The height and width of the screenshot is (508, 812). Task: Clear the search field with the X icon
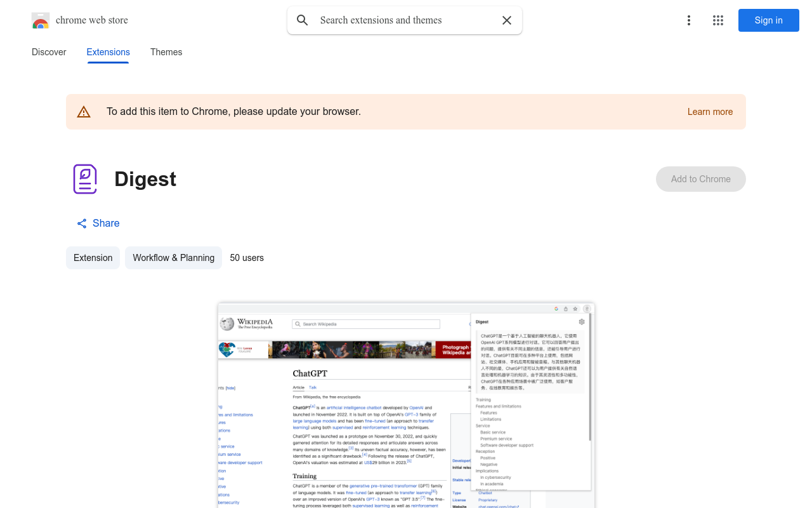(507, 20)
